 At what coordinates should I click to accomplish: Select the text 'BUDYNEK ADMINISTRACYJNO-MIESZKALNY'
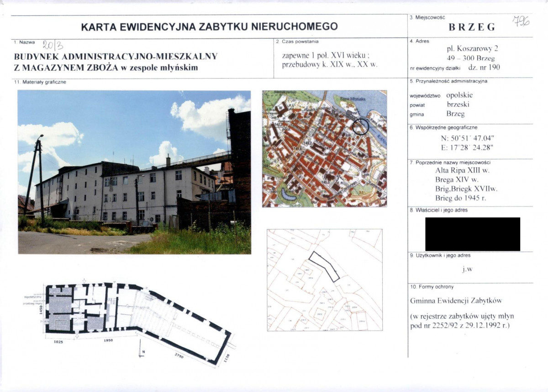tap(116, 57)
